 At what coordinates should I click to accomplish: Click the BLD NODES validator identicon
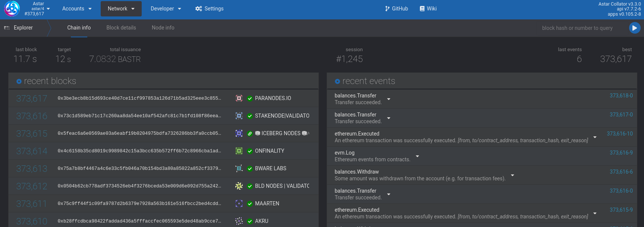coord(239,186)
